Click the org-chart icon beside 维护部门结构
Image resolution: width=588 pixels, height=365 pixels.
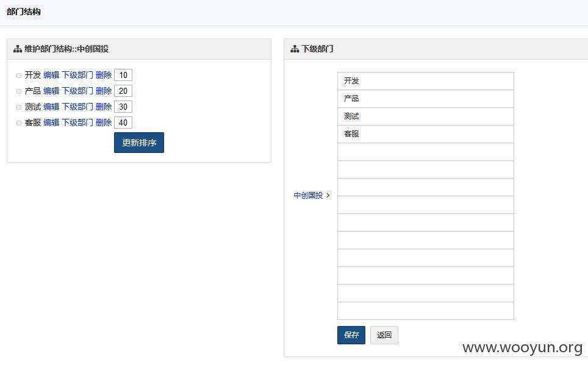(x=18, y=49)
